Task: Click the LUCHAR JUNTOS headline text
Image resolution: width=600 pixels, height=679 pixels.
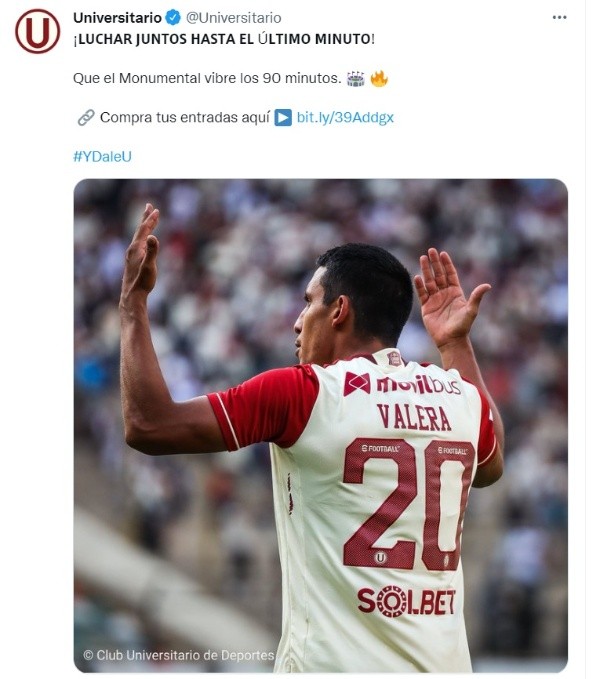Action: click(224, 39)
